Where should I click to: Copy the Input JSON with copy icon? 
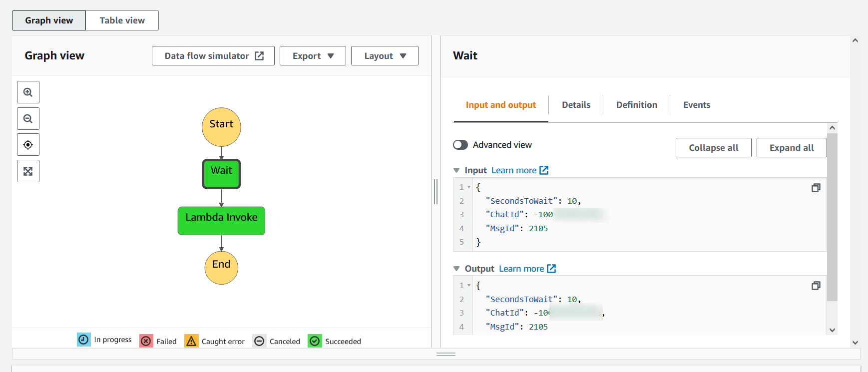tap(816, 188)
